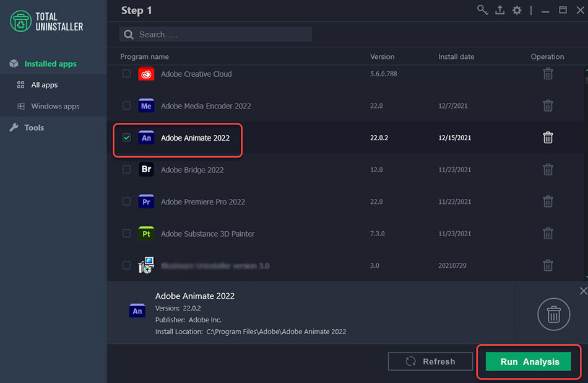Click the Operation column header
This screenshot has height=383, width=588.
pos(547,56)
